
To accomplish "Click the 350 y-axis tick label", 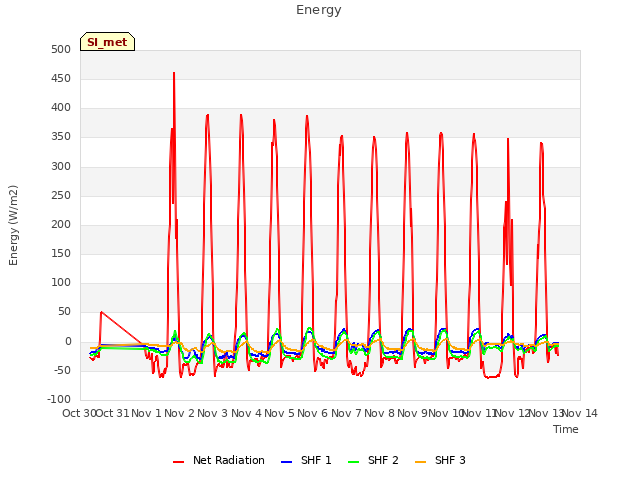I will coord(61,137).
